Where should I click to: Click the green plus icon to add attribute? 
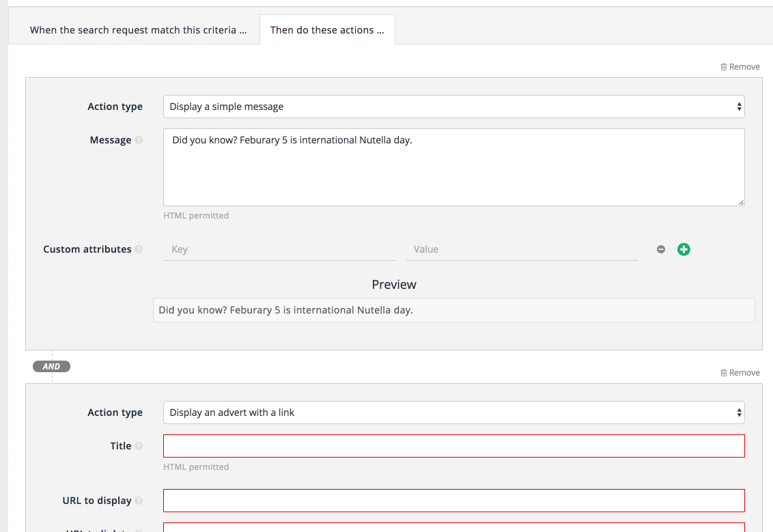[684, 249]
